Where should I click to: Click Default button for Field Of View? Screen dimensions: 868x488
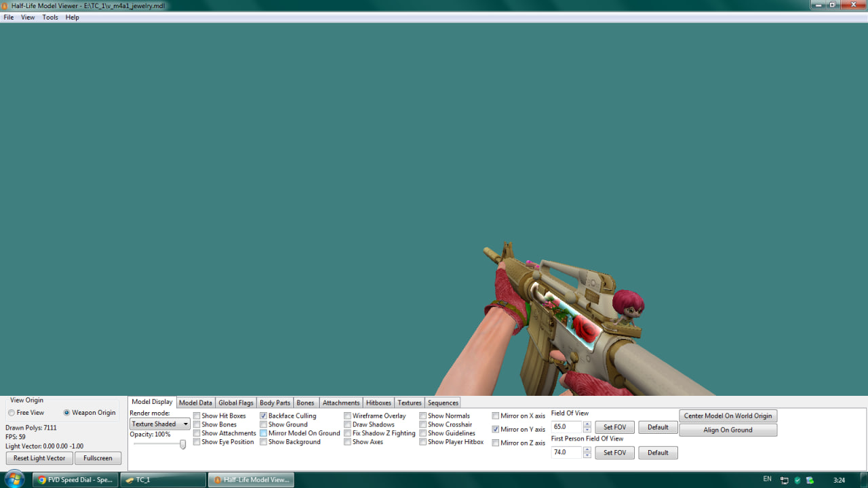click(658, 428)
